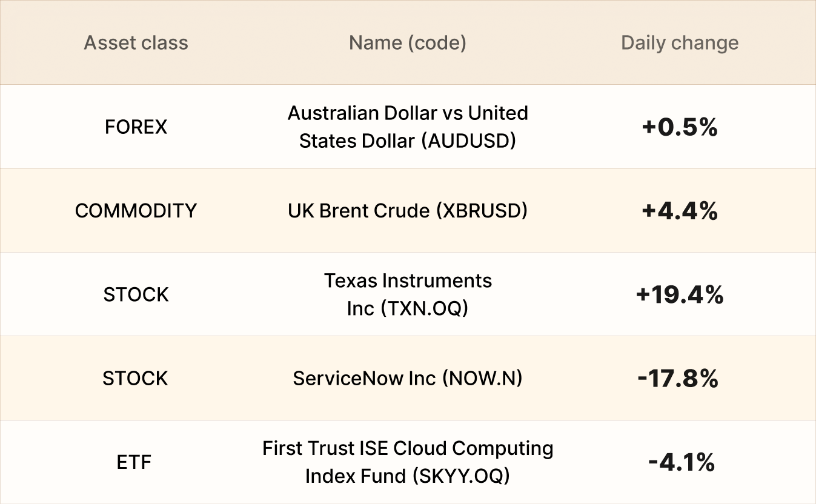Click the +19.4% daily change value
This screenshot has height=504, width=816.
[680, 295]
